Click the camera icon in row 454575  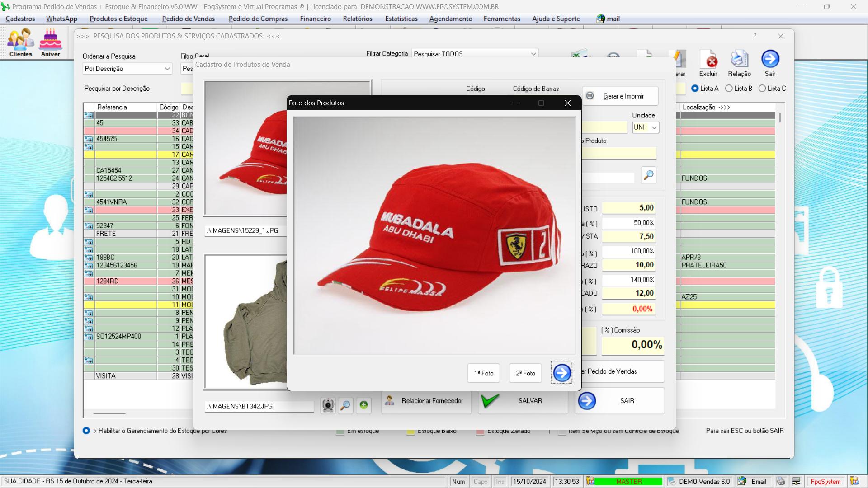(x=89, y=139)
